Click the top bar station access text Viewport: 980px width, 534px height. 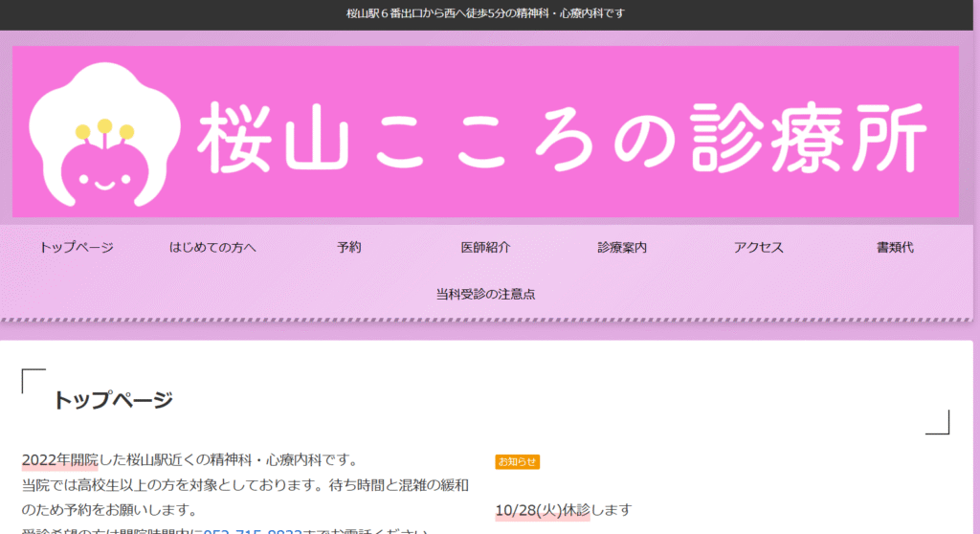(x=485, y=13)
